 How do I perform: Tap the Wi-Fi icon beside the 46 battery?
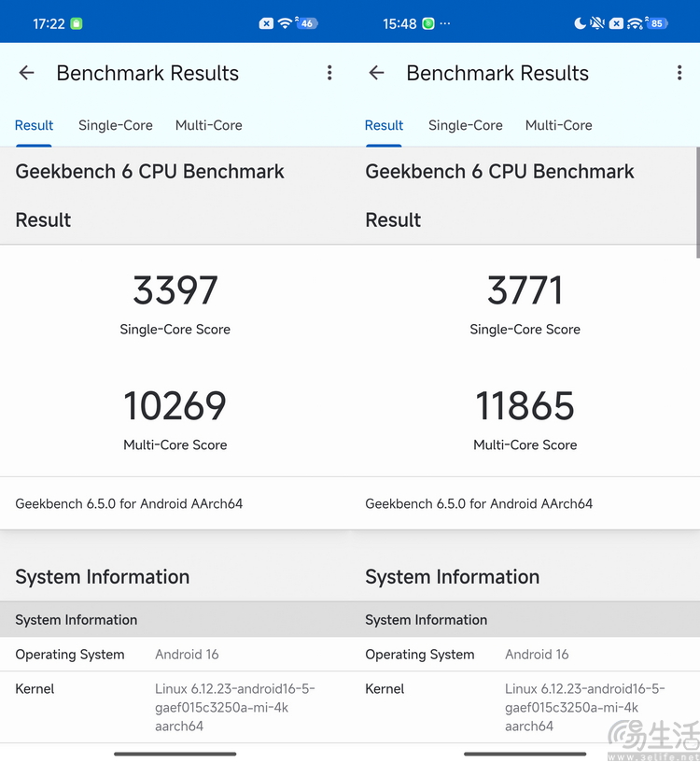286,23
